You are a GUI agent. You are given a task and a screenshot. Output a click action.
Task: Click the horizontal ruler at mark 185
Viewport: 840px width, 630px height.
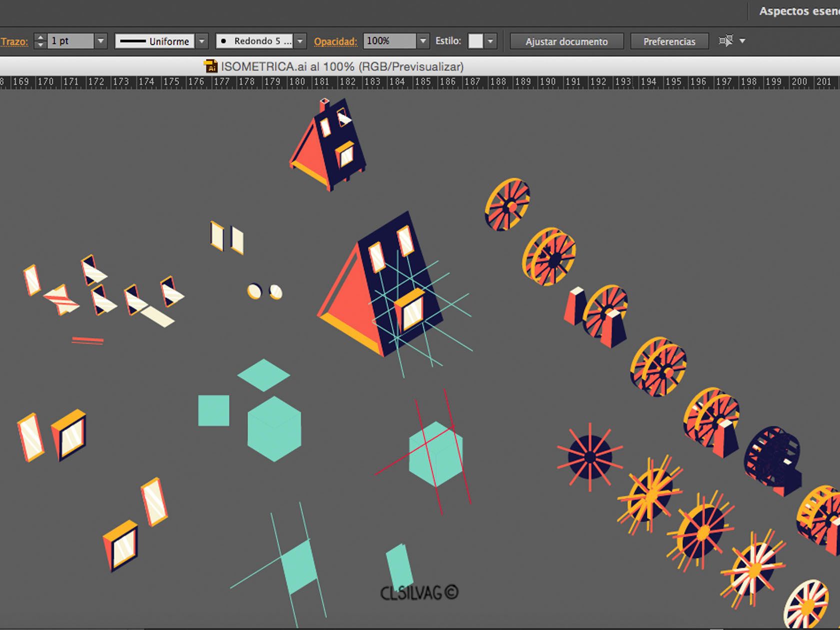(x=422, y=82)
